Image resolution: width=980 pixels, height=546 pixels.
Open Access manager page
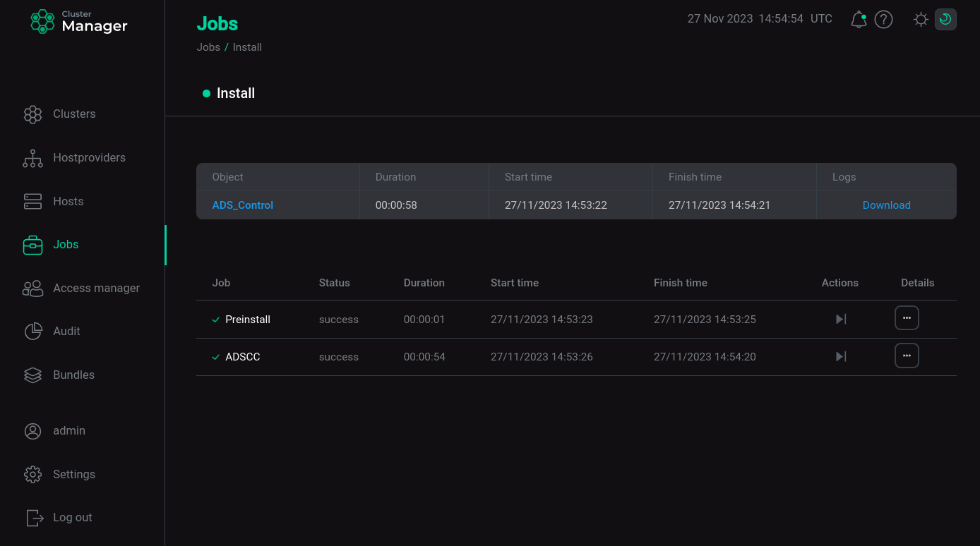click(96, 289)
